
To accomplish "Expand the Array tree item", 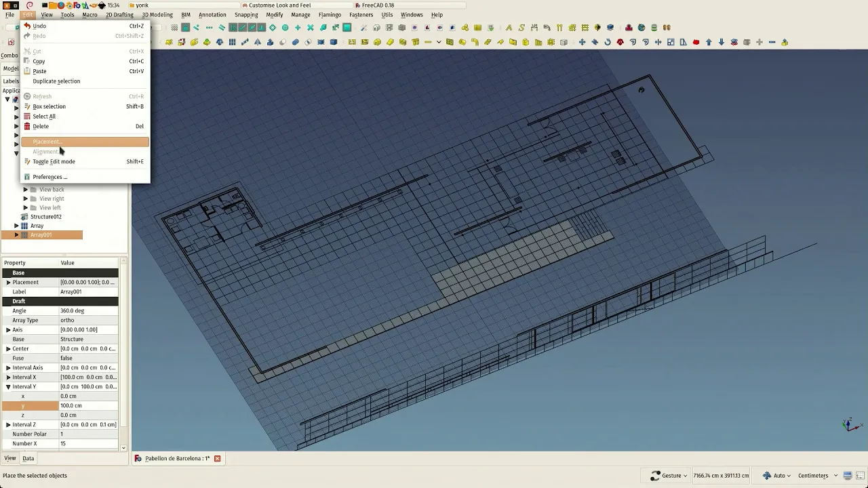I will point(16,226).
